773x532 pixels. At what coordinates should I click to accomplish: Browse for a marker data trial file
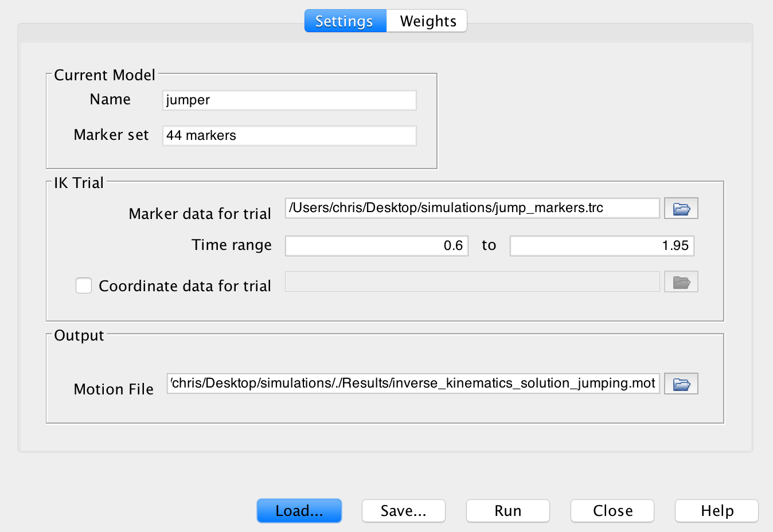[x=681, y=208]
